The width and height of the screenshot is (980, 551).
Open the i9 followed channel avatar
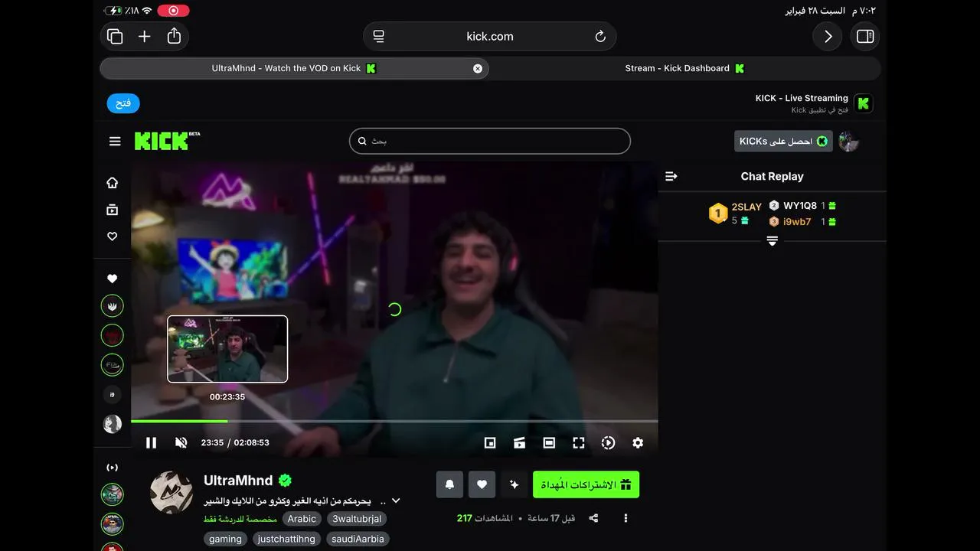[113, 395]
